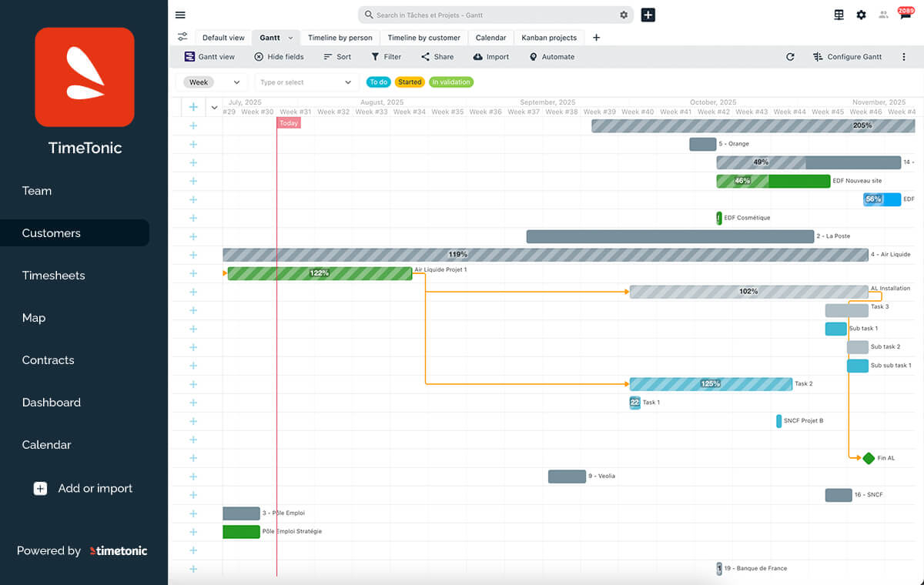This screenshot has height=585, width=924.
Task: Open the Sort option
Action: [x=337, y=57]
